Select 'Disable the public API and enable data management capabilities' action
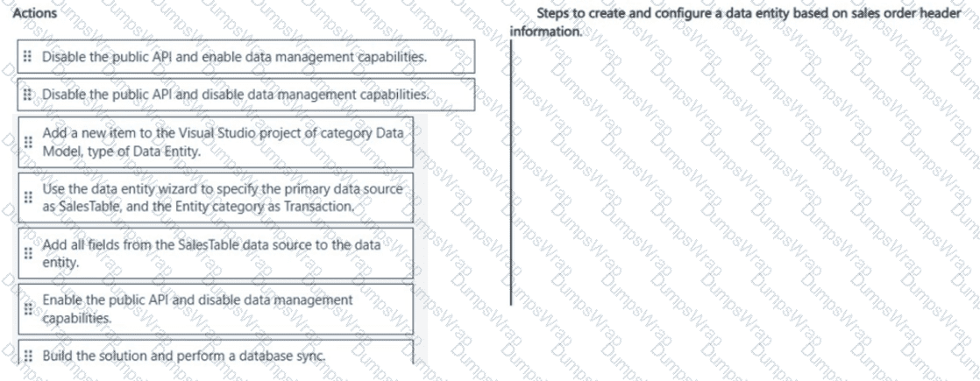The width and height of the screenshot is (980, 381). (x=246, y=56)
